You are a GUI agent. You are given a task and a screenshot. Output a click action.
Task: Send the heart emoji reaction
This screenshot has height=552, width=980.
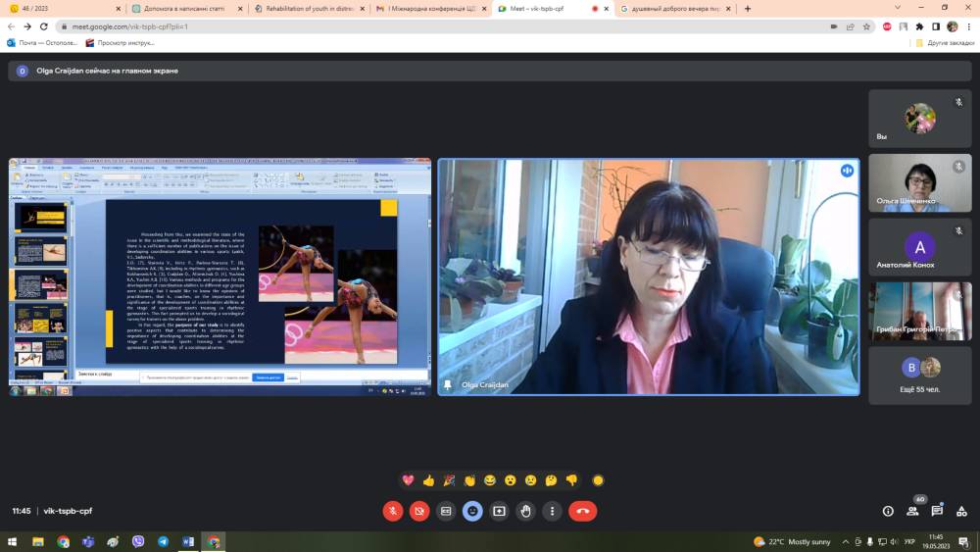click(408, 480)
